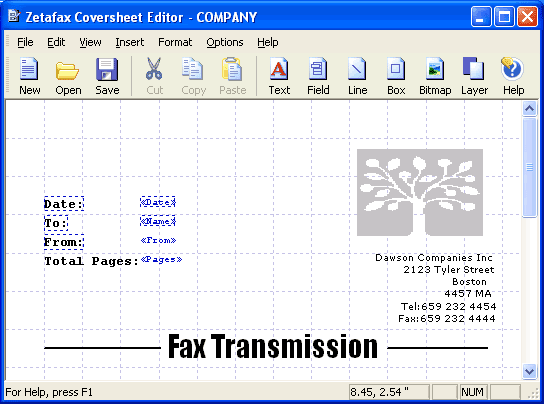Click the Layer toolbar icon
544x404 pixels.
click(x=474, y=68)
